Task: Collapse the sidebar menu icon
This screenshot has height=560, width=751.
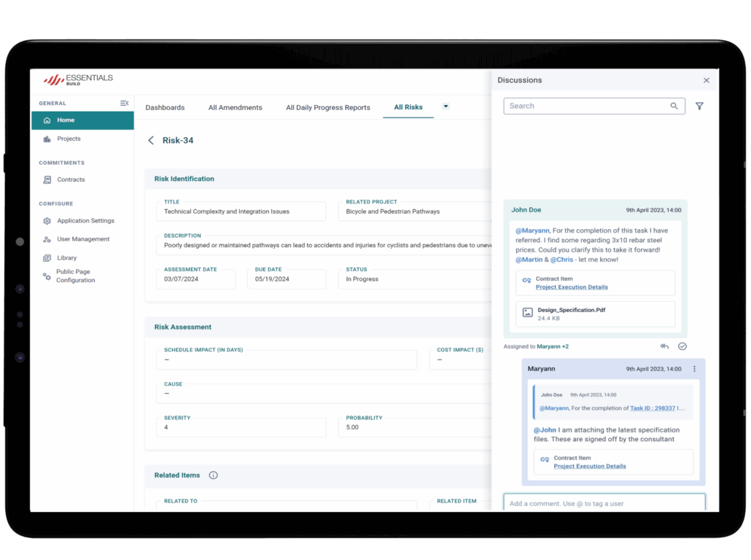Action: point(125,104)
